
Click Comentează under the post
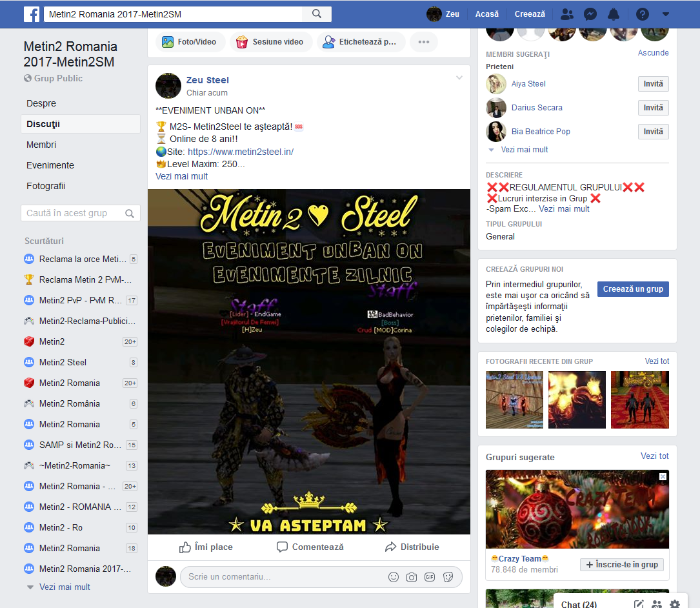click(310, 547)
